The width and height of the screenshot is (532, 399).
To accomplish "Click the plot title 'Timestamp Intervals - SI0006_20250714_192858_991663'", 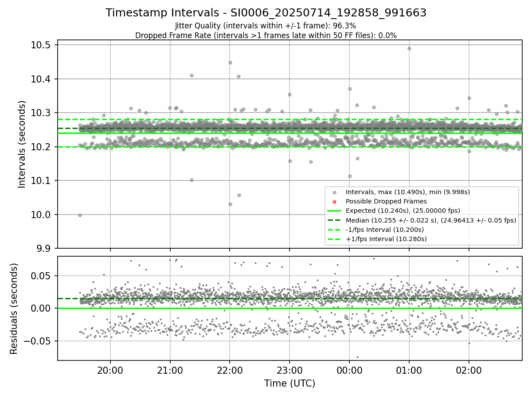I will [266, 13].
